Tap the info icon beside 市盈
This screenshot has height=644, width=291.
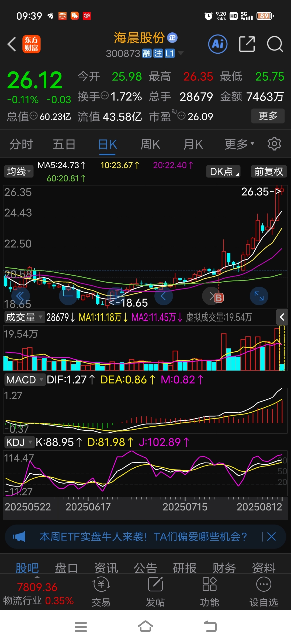pyautogui.click(x=182, y=116)
